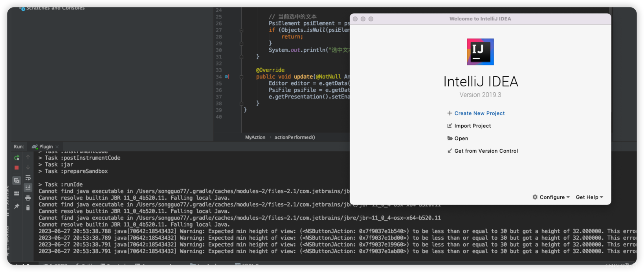Click Create New Project link
This screenshot has height=272, width=644.
479,113
